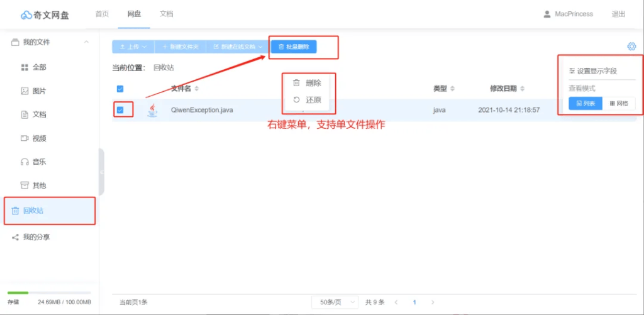Click the settings gear icon

pos(631,46)
